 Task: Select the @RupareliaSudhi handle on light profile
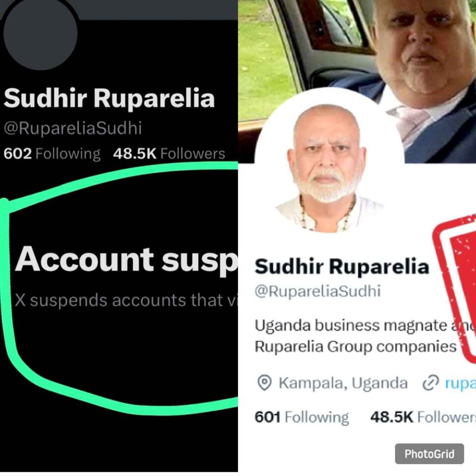(317, 291)
